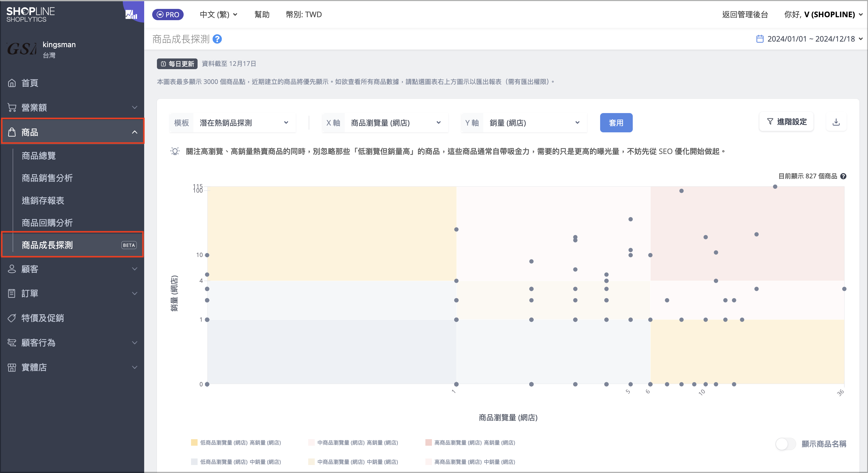Click the BETA badge in sidebar
Screen dimensions: 868x473
(x=129, y=245)
